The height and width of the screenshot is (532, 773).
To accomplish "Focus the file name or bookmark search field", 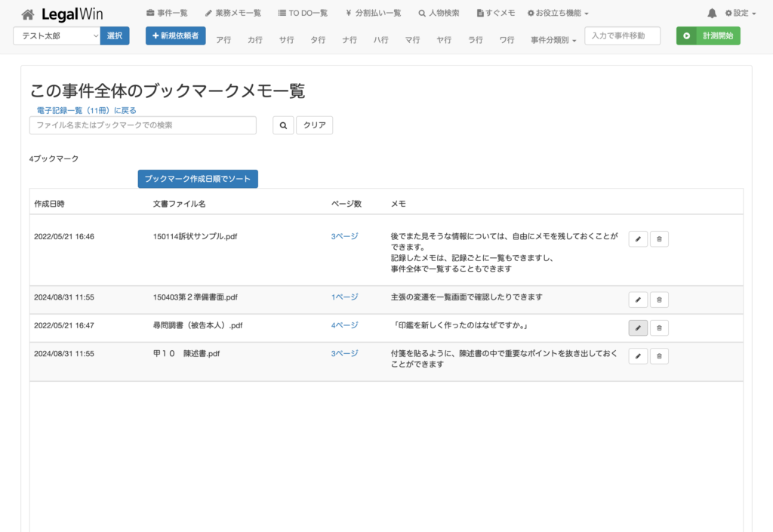I will tap(143, 125).
